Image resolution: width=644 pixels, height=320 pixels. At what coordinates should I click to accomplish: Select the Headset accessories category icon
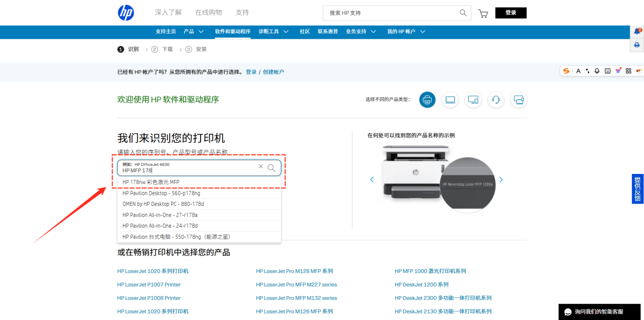(496, 100)
